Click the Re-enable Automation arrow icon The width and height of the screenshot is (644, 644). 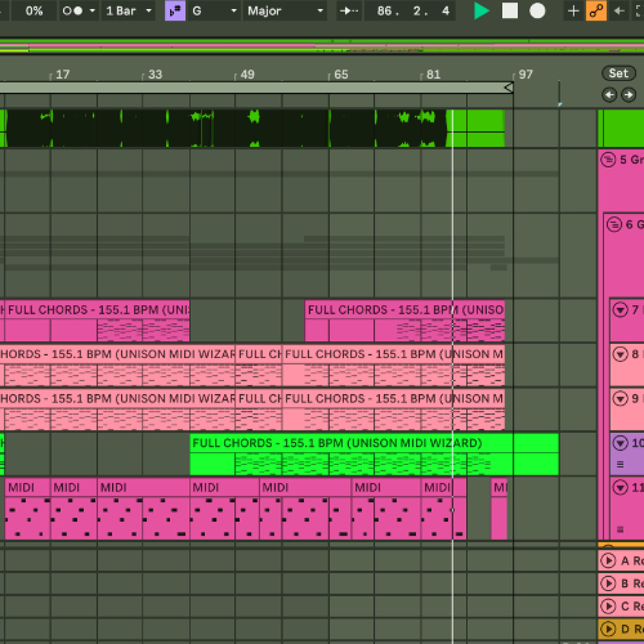coord(619,11)
